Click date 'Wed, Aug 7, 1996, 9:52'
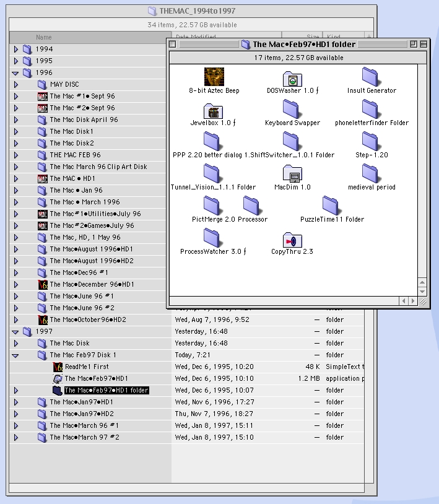 tap(212, 320)
